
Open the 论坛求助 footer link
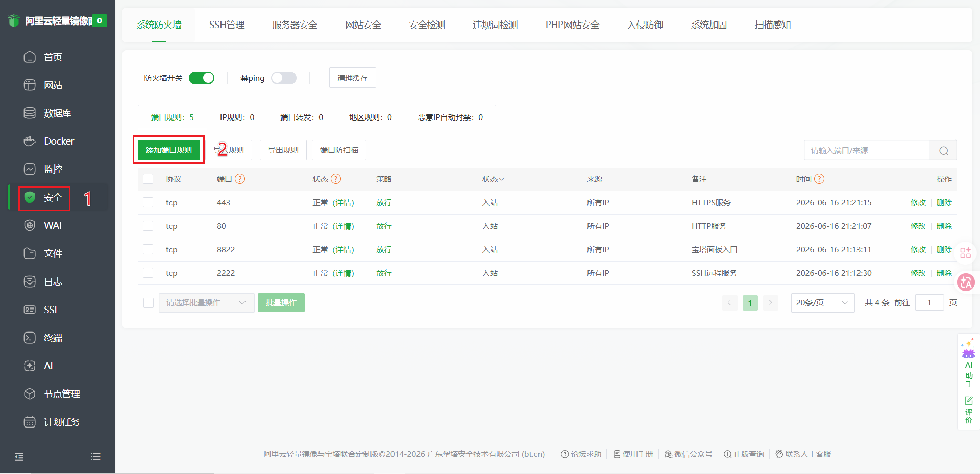point(581,454)
